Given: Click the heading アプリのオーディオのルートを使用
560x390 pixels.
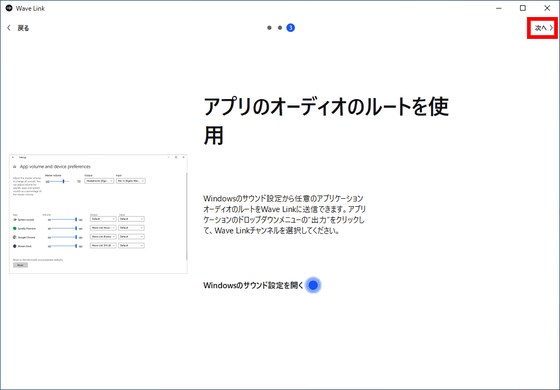Looking at the screenshot, I should (x=326, y=121).
